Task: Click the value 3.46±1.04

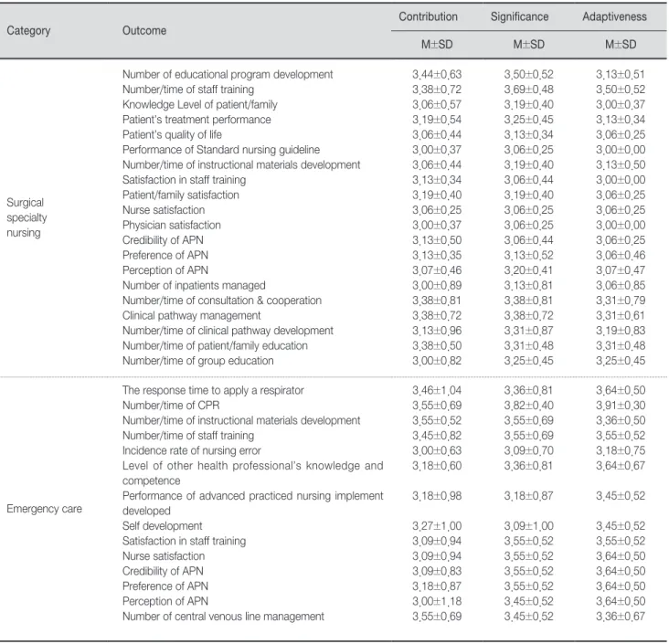Action: [437, 390]
